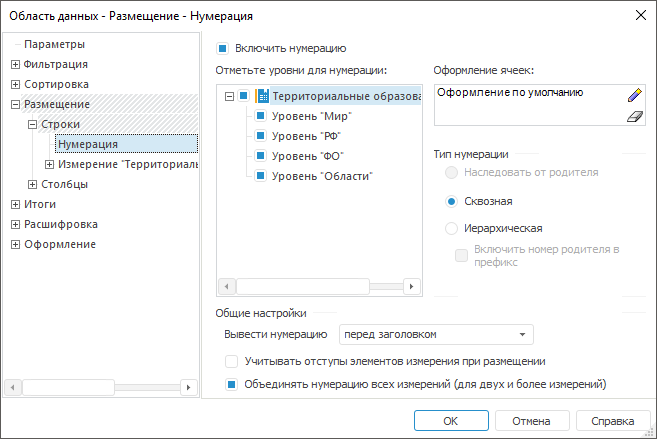This screenshot has width=657, height=439.
Task: Select the 'Сквозная' radio button
Action: pos(452,200)
